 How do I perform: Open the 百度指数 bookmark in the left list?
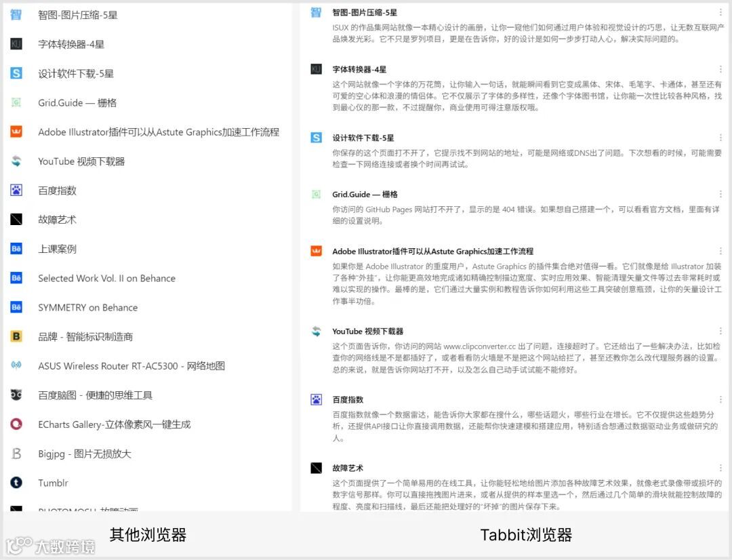57,191
